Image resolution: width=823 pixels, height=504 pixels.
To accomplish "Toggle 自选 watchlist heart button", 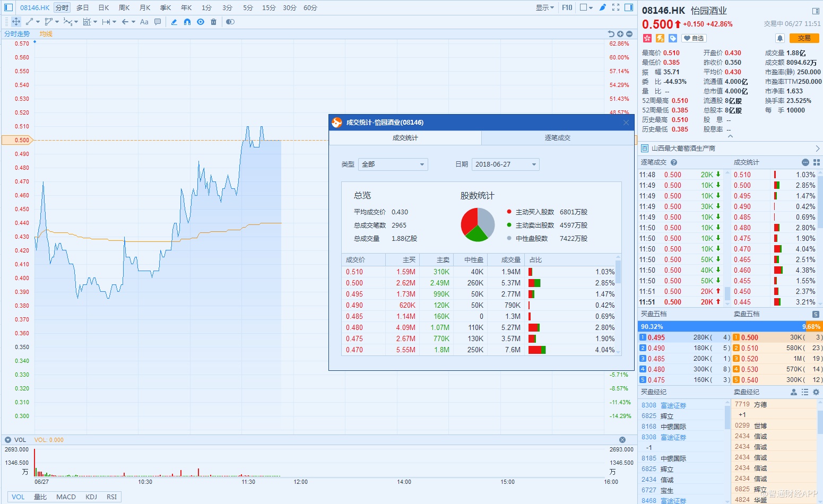I will pyautogui.click(x=694, y=38).
